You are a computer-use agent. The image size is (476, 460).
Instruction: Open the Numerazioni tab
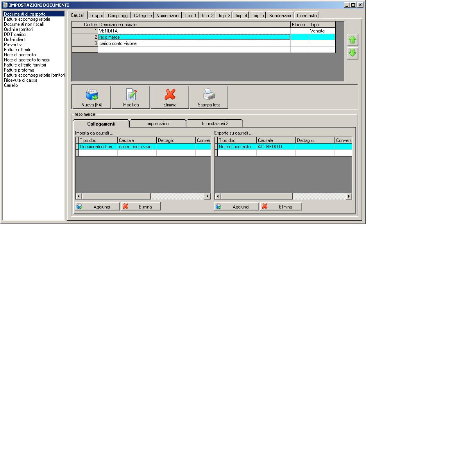click(x=168, y=15)
